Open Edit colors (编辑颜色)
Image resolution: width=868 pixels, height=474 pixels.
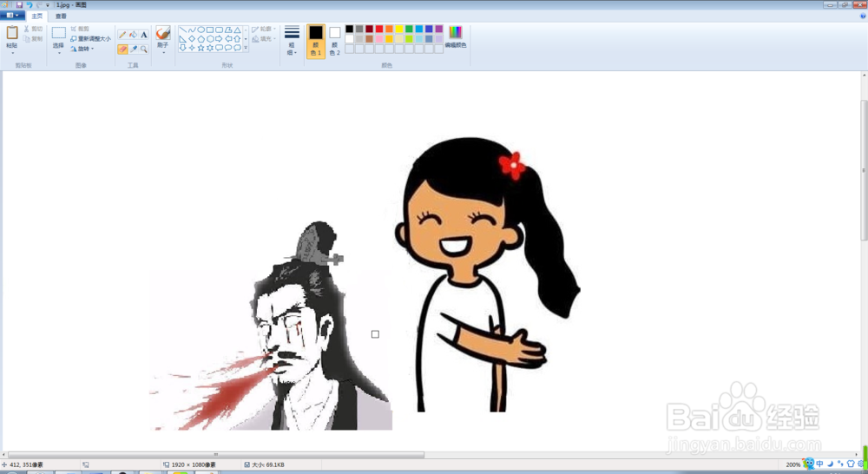[456, 36]
